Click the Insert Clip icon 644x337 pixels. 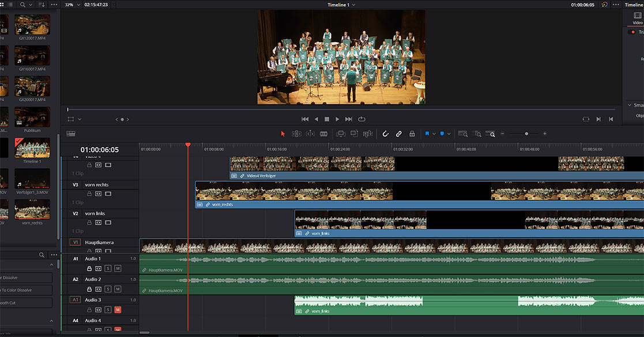point(341,133)
